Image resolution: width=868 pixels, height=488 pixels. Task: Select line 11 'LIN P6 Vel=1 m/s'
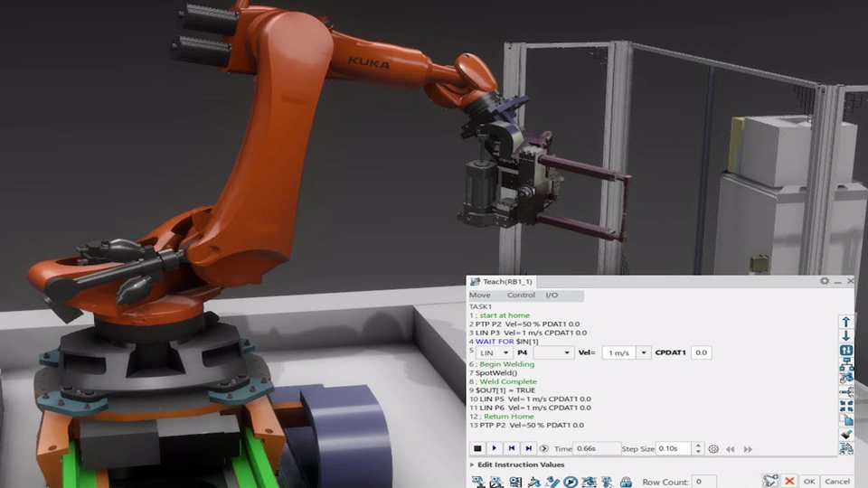[x=530, y=408]
